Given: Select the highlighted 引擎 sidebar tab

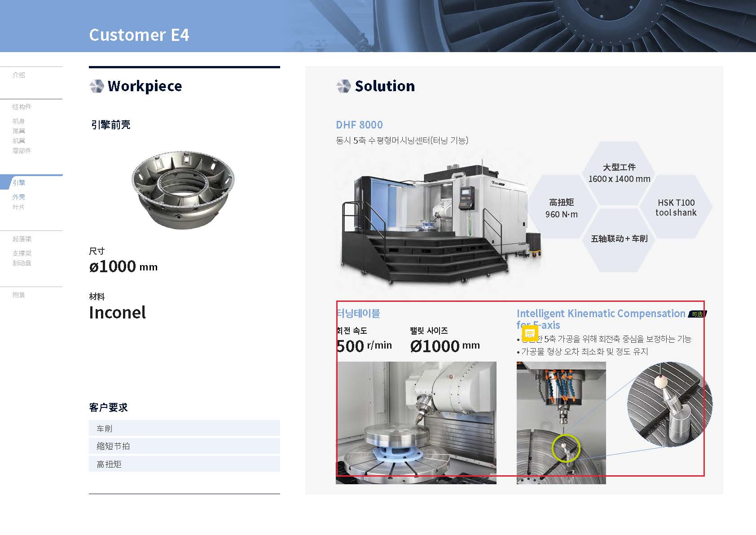Looking at the screenshot, I should coord(19,183).
